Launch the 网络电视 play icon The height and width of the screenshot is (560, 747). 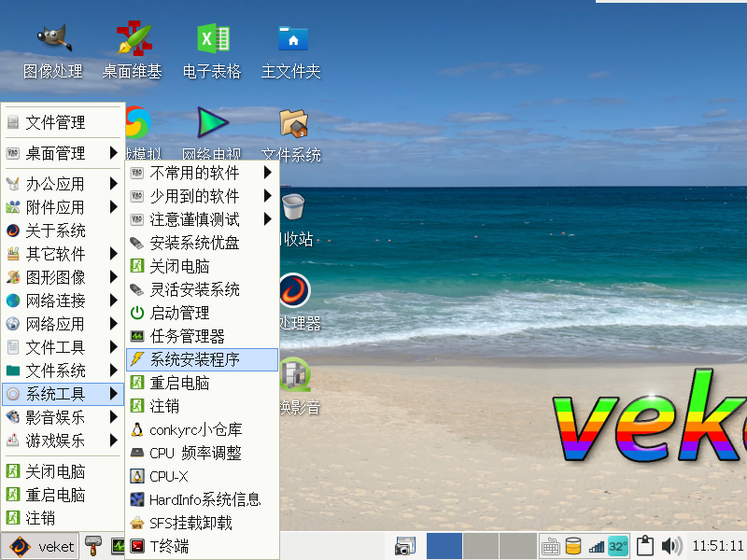[x=213, y=123]
